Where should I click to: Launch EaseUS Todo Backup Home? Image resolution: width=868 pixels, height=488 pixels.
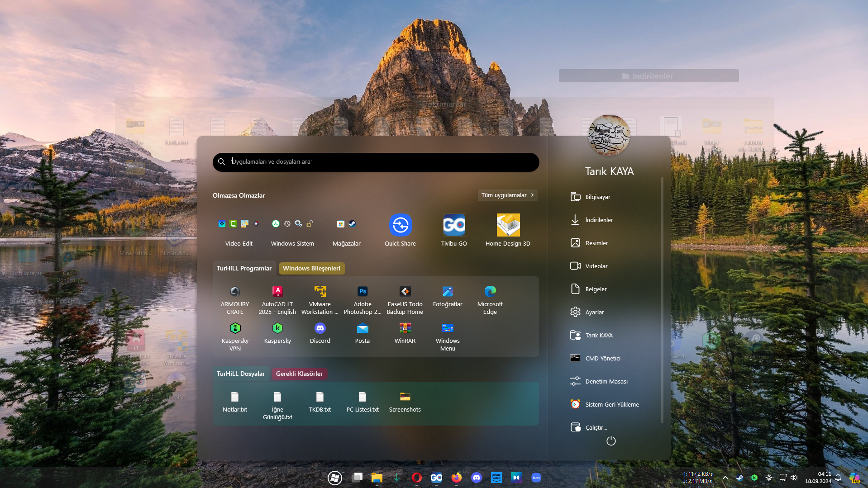405,300
